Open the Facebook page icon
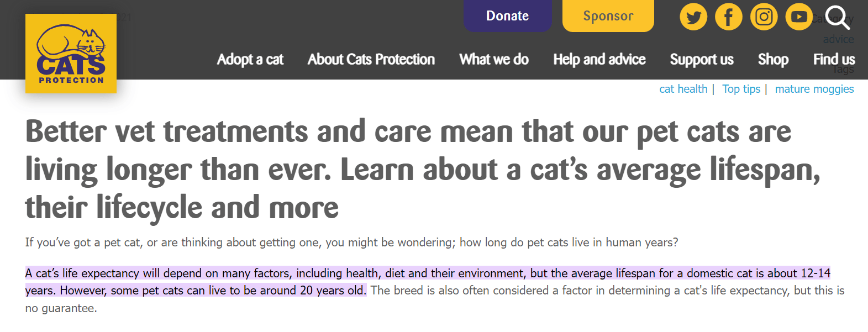 (729, 17)
